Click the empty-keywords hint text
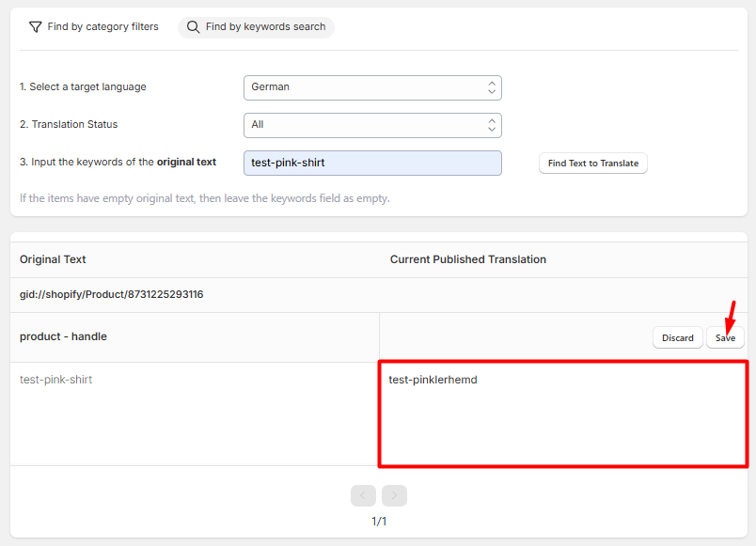The image size is (756, 546). [204, 198]
